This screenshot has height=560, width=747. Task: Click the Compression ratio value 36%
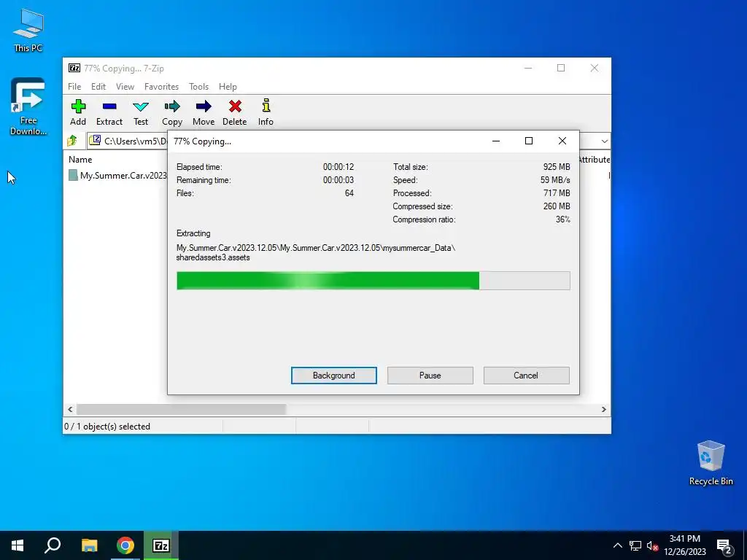tap(562, 219)
